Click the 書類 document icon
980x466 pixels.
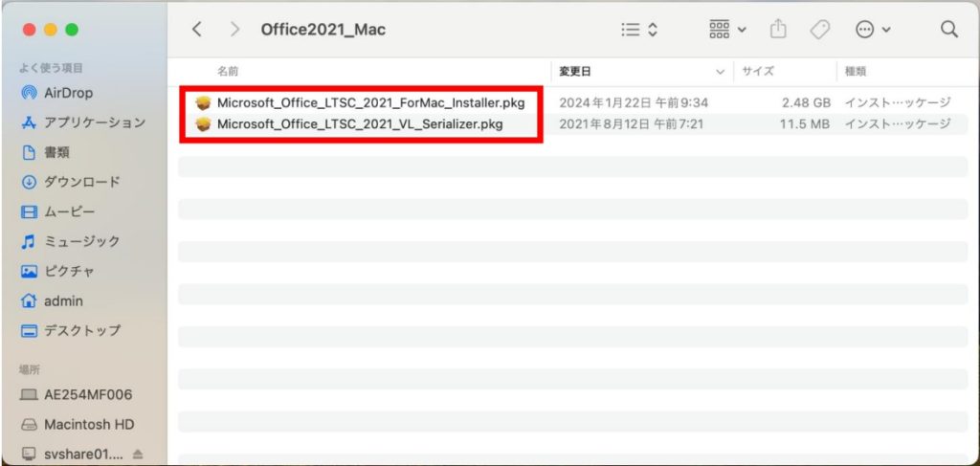tap(29, 152)
